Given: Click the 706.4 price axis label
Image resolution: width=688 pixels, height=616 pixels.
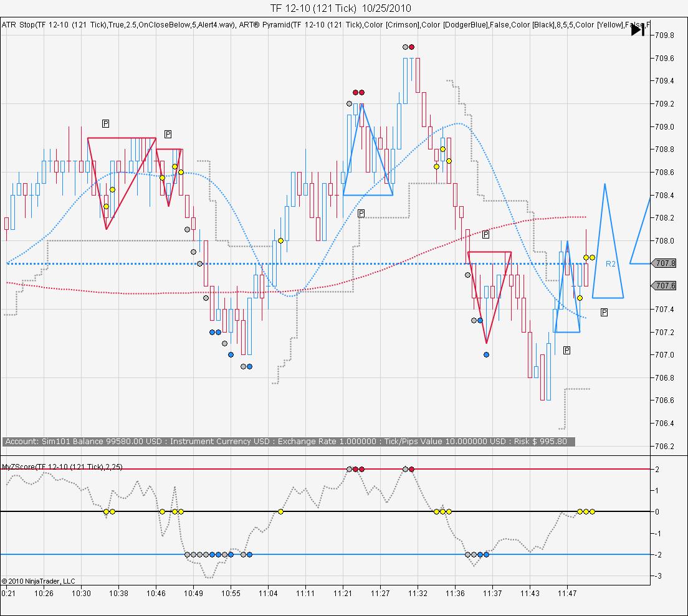Looking at the screenshot, I should click(x=664, y=423).
